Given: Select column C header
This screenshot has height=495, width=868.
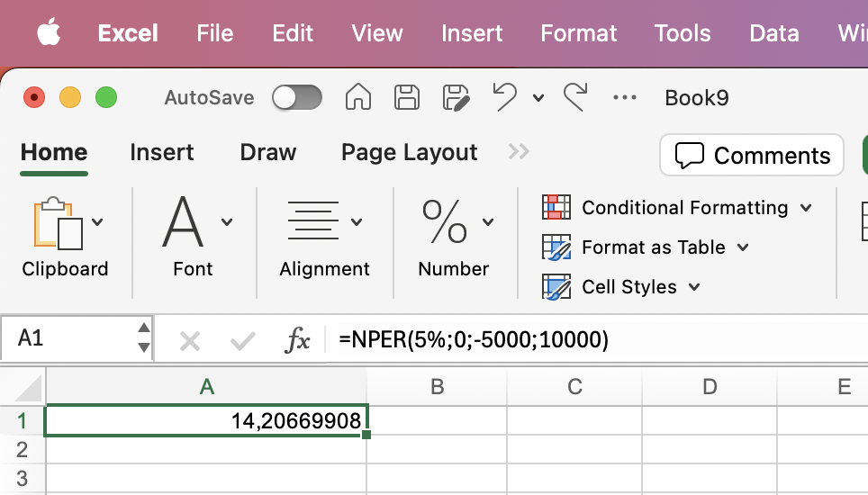Looking at the screenshot, I should coord(574,386).
